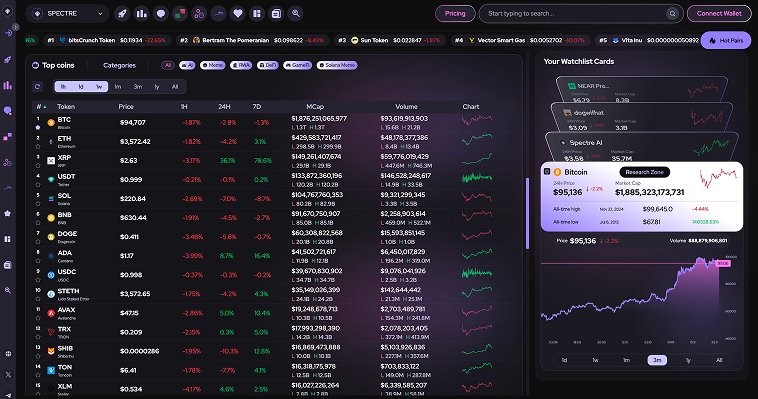Click the search input field
The image size is (758, 399).
pyautogui.click(x=580, y=14)
